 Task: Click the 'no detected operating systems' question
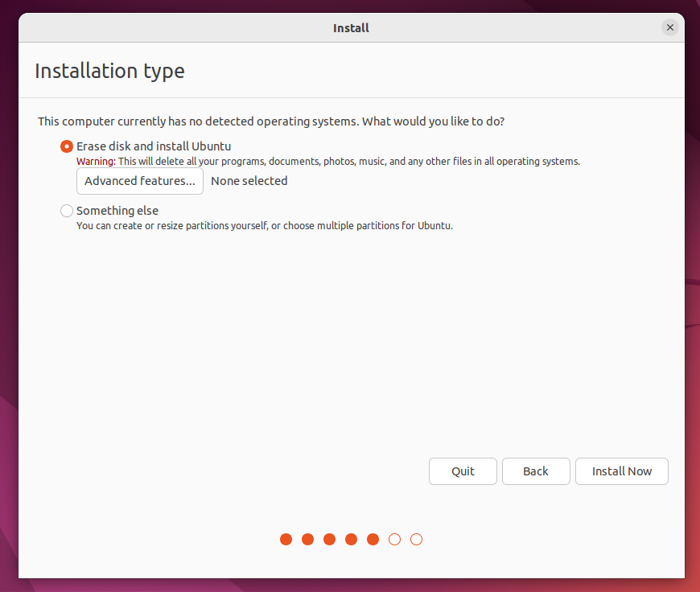271,121
